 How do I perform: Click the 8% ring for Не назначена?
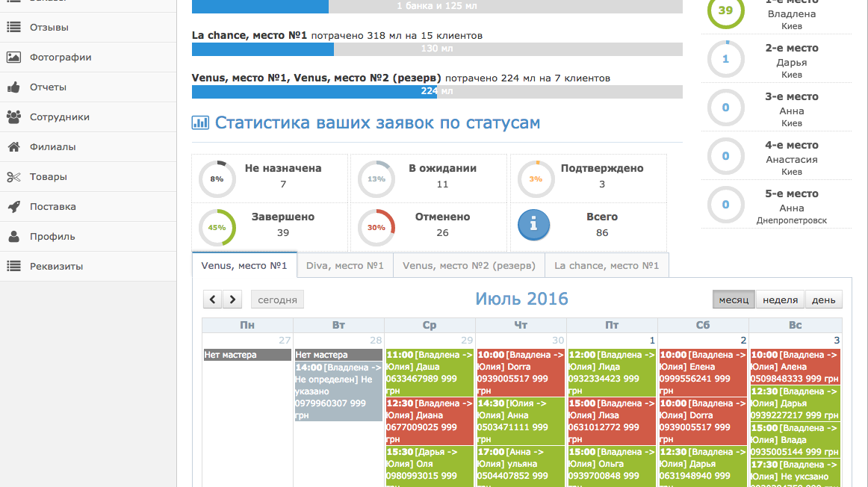pyautogui.click(x=217, y=179)
